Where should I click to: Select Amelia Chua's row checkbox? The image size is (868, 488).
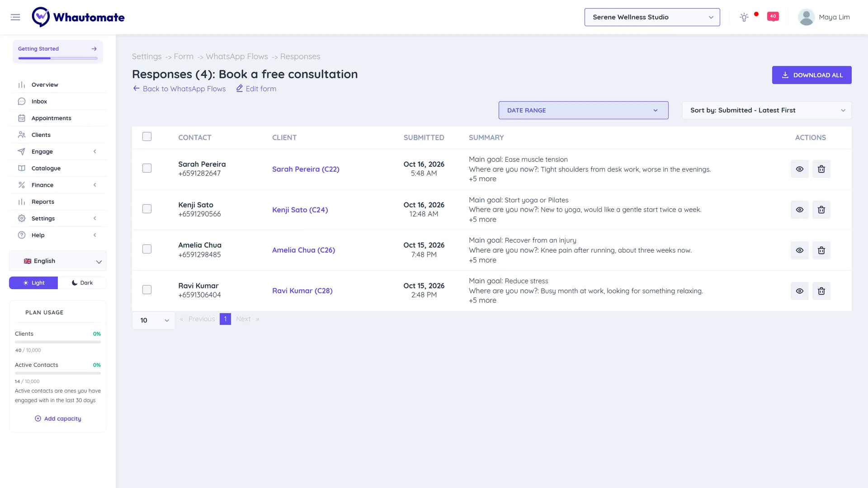click(x=147, y=249)
